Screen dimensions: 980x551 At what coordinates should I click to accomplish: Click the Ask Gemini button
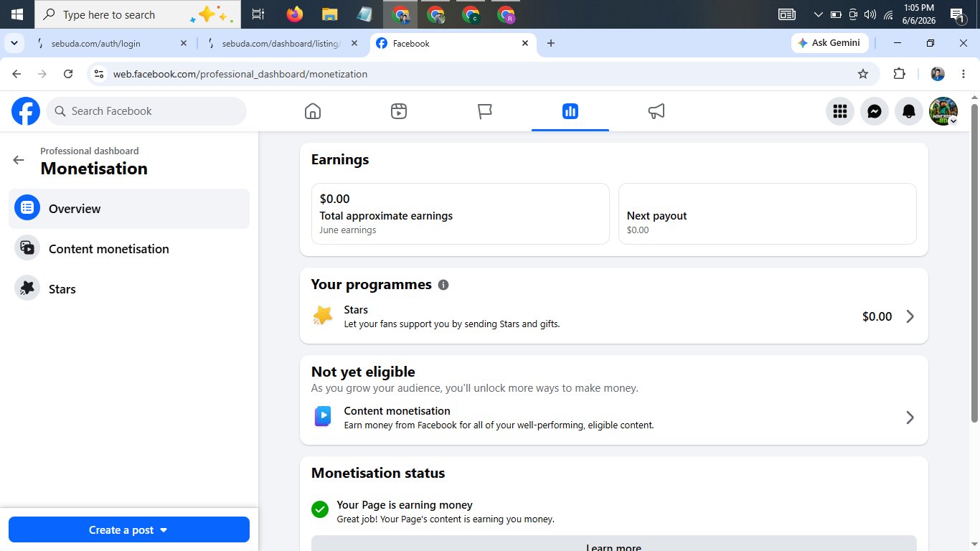830,43
